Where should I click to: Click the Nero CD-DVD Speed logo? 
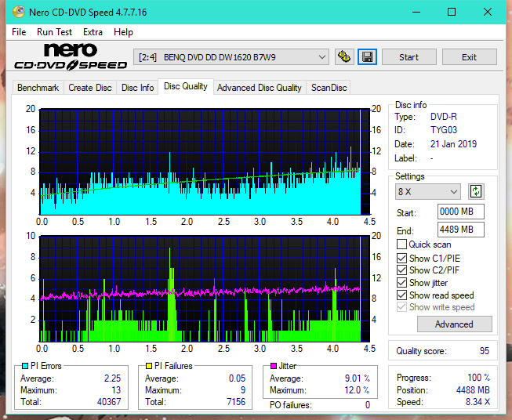point(71,56)
